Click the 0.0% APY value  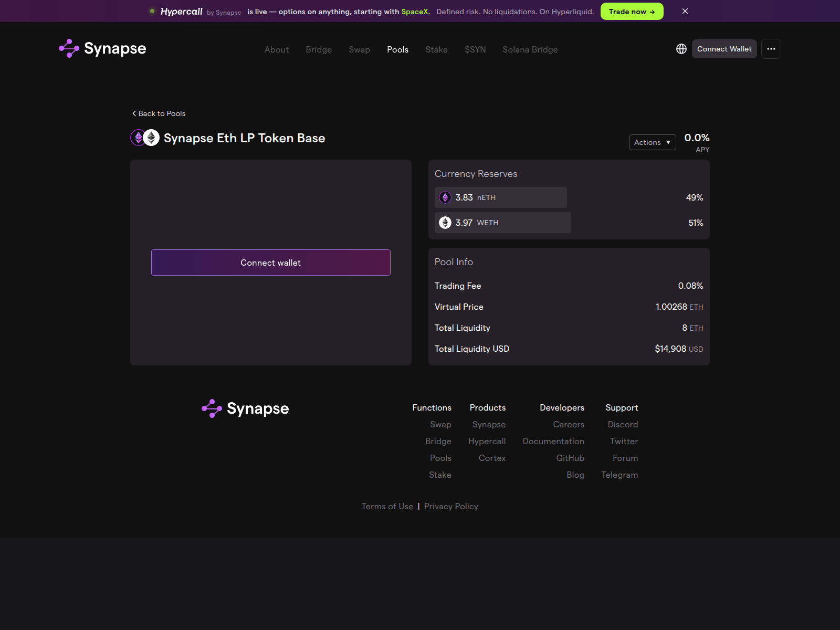(697, 138)
